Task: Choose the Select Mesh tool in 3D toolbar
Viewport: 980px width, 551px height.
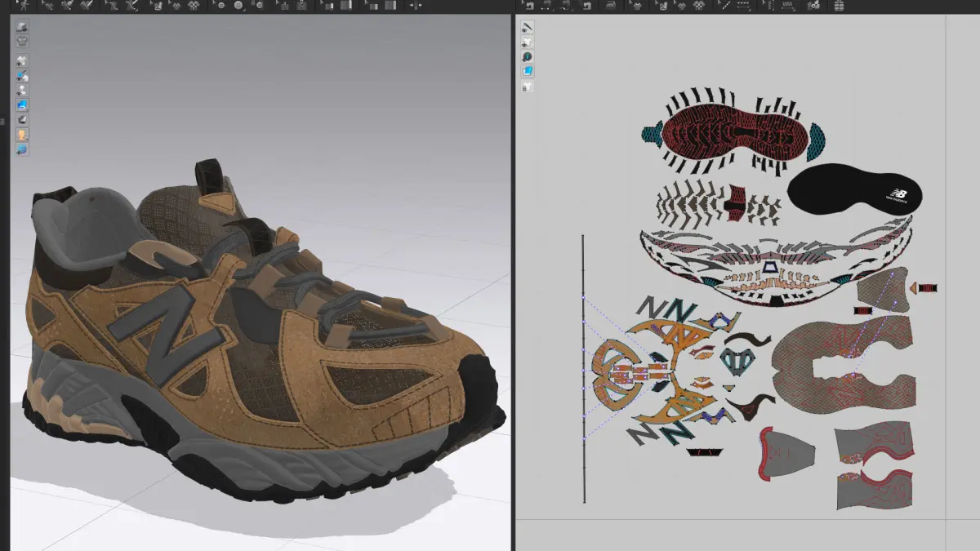Action: point(67,5)
